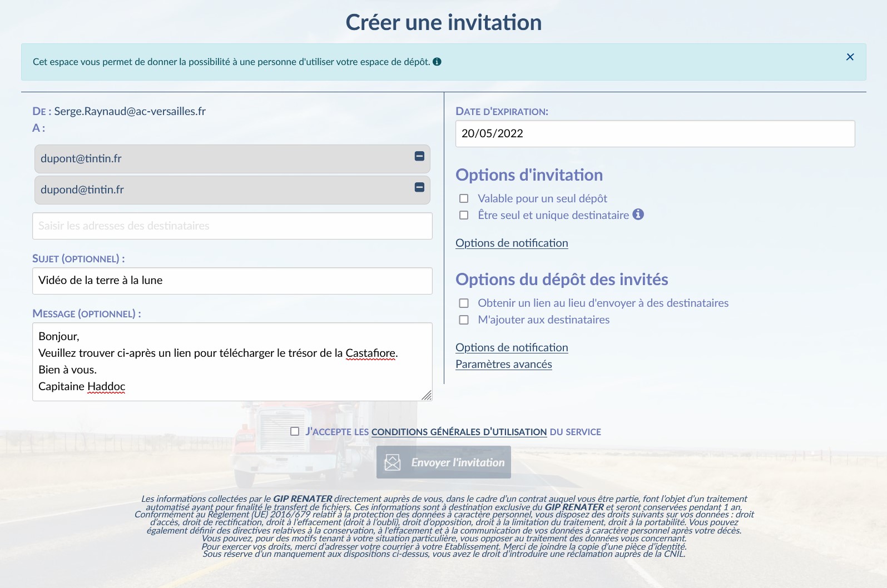The height and width of the screenshot is (588, 887).
Task: Click the subject field 'Vidéo de la terre à la lune'
Action: pos(232,281)
